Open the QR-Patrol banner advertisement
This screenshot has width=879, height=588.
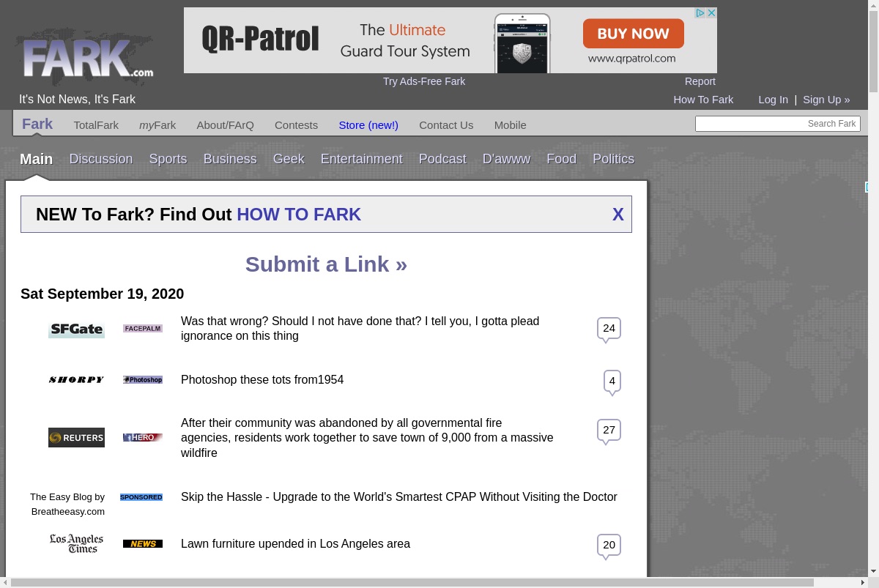click(x=450, y=40)
